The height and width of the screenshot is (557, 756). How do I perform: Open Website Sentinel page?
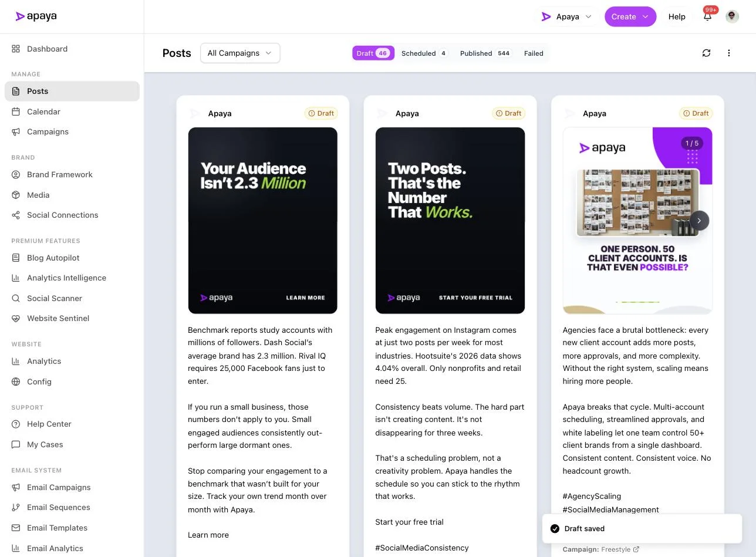coord(72,318)
